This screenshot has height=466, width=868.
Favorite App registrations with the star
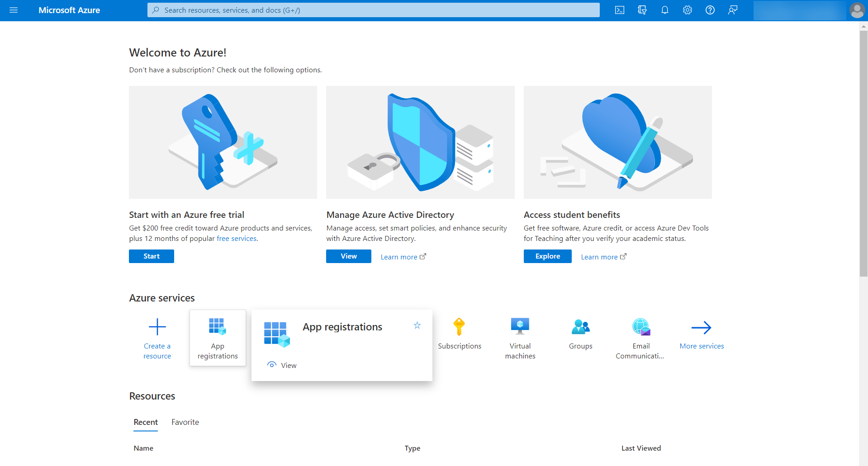coord(417,325)
